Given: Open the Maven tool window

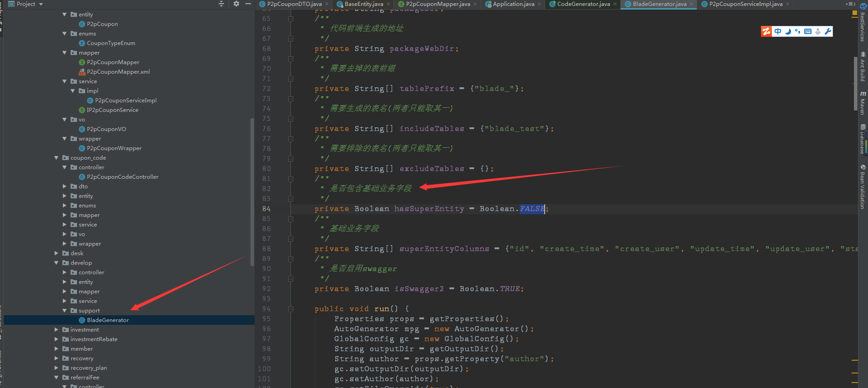Looking at the screenshot, I should click(x=863, y=103).
